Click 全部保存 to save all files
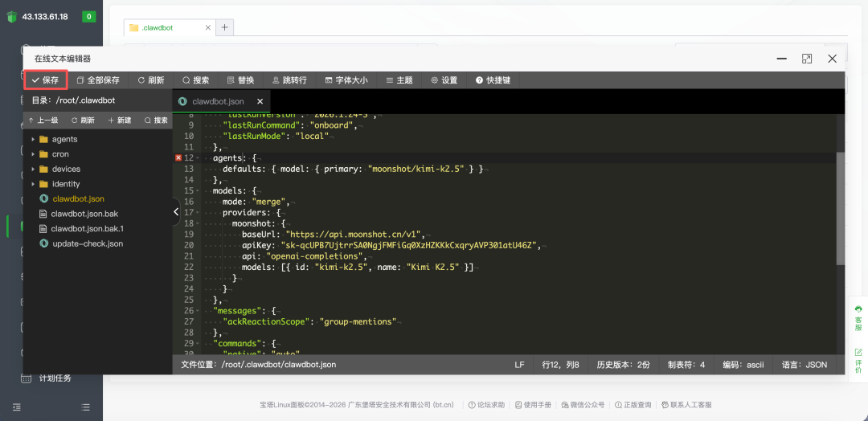Screen dimensions: 868x421 tap(98, 80)
